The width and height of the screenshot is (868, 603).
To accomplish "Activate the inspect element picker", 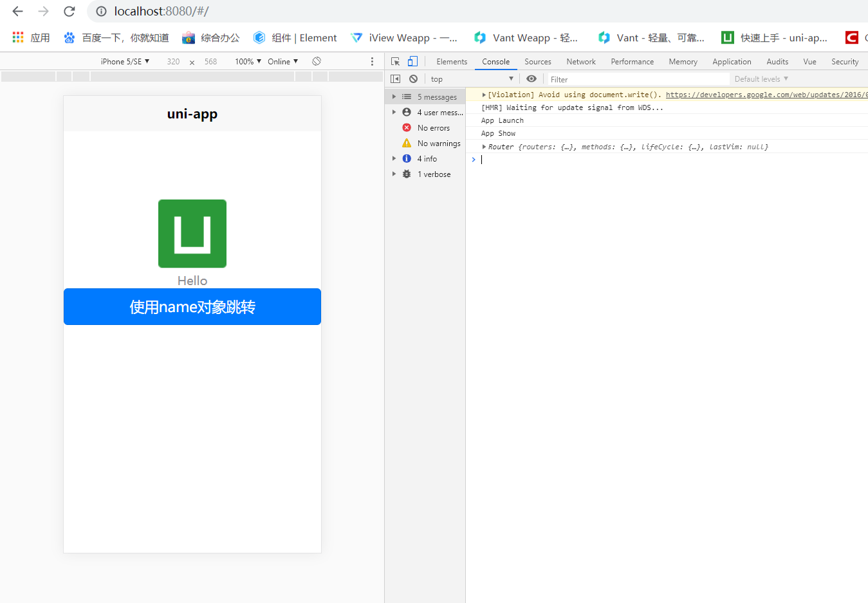I will (x=395, y=61).
